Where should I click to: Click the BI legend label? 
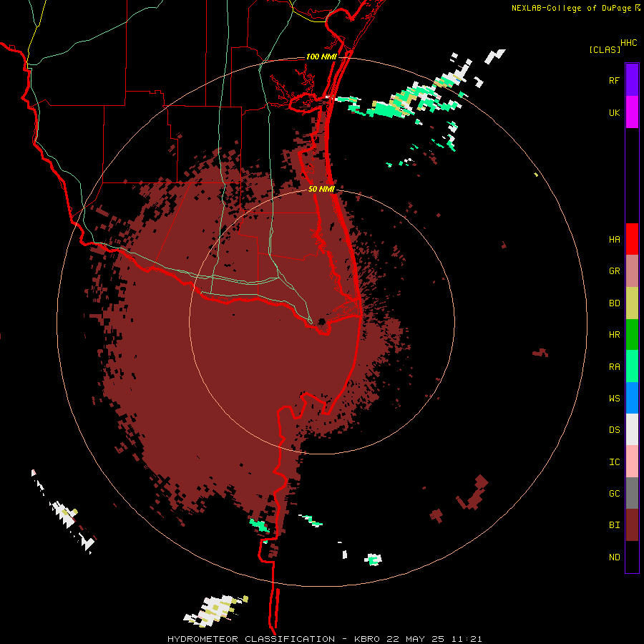tap(615, 525)
